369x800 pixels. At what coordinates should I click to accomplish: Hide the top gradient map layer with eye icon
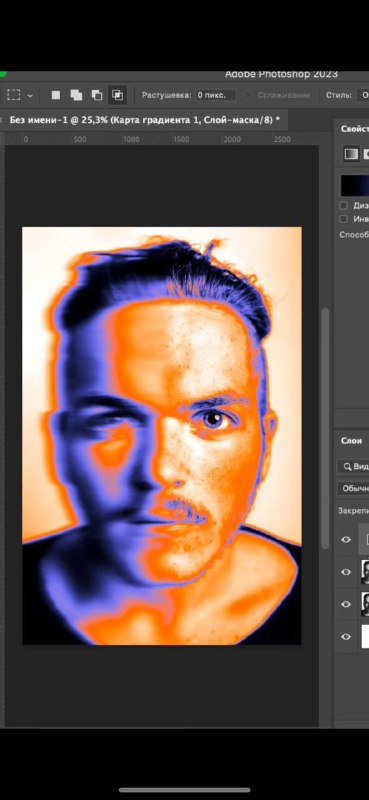point(347,539)
